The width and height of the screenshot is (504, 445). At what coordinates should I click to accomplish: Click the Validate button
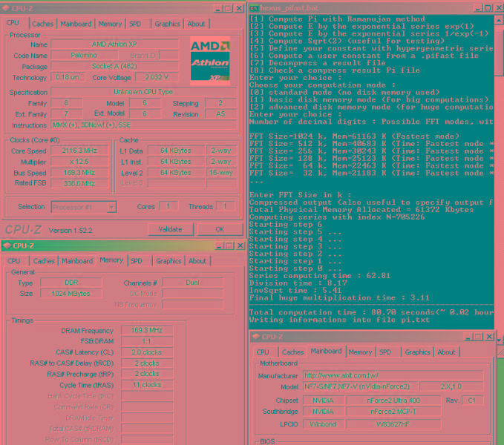171,229
